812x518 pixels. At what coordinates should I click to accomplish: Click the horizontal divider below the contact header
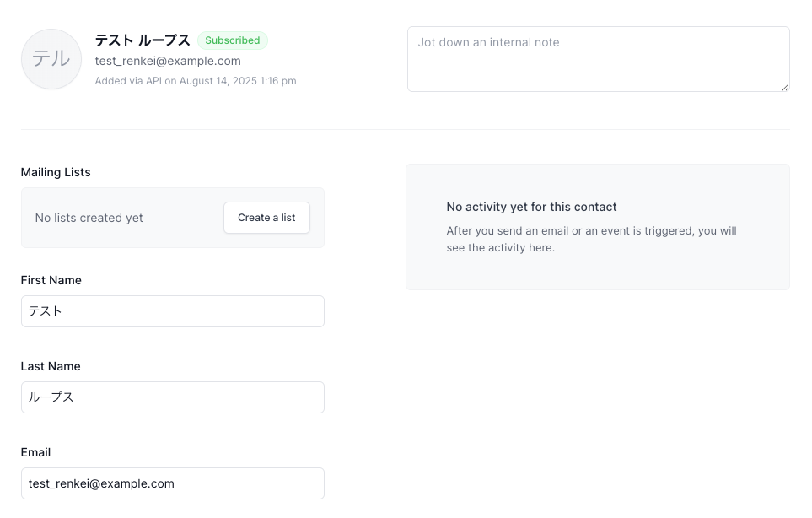(x=405, y=130)
